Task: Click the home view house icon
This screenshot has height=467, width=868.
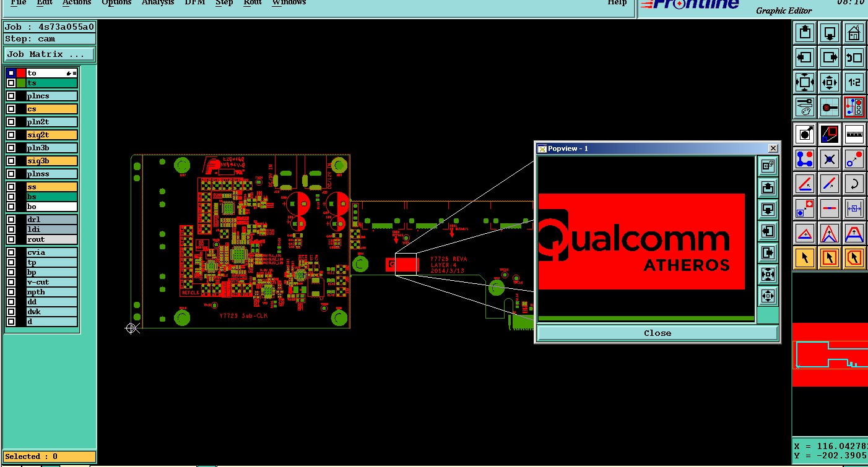Action: pos(854,32)
